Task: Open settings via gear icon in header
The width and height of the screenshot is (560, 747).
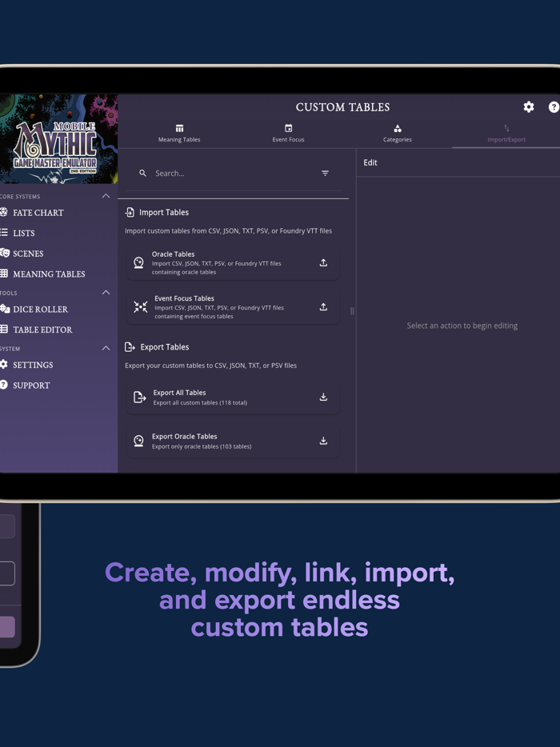Action: click(x=529, y=107)
